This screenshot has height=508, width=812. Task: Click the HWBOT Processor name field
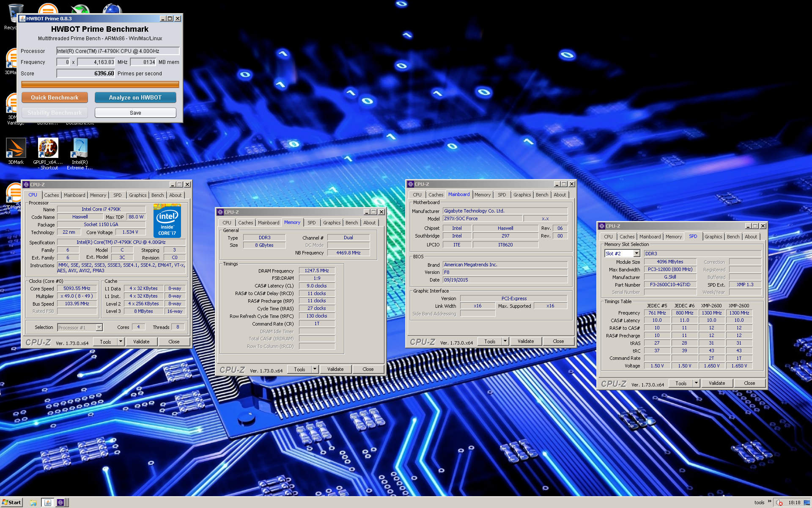pyautogui.click(x=118, y=51)
